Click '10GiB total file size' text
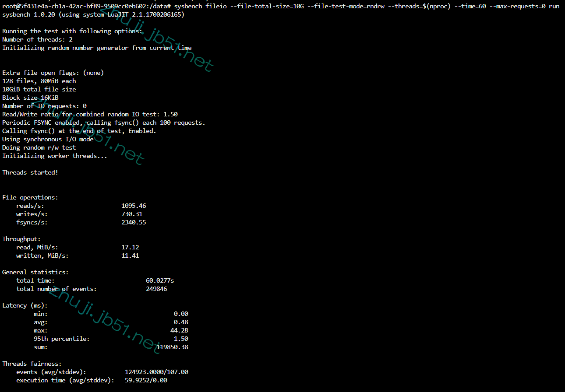Screen dimensions: 565x392 pos(39,89)
